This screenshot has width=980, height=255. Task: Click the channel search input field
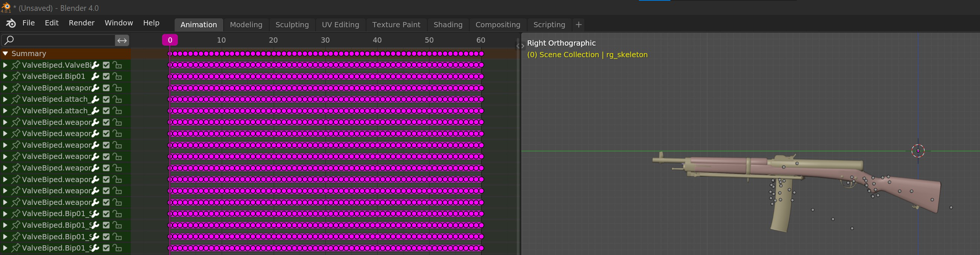[61, 40]
